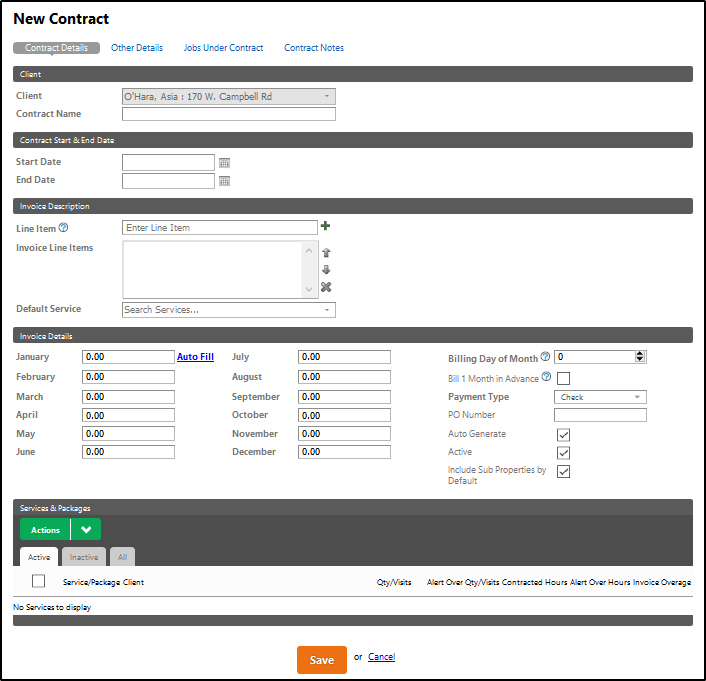Click the Invoice Overage column header
This screenshot has height=681, width=706.
(x=662, y=582)
